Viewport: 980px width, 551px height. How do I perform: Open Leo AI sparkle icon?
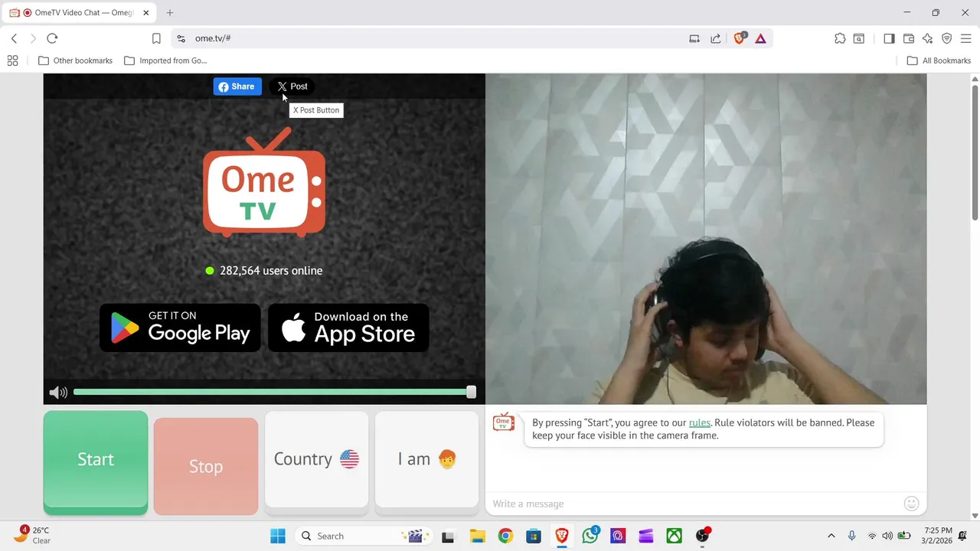tap(928, 38)
